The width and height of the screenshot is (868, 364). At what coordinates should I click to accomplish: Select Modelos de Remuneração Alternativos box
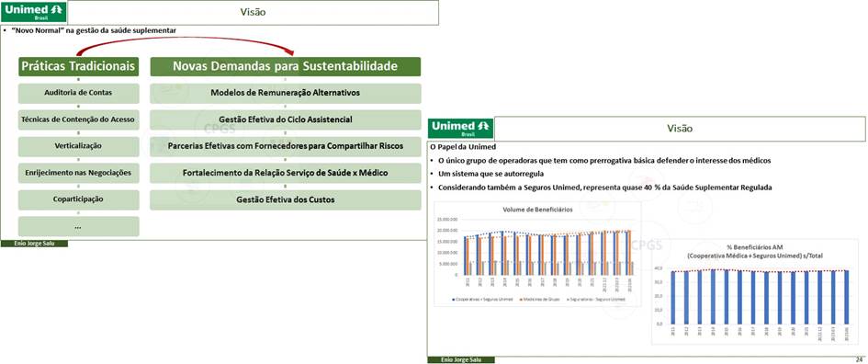285,93
